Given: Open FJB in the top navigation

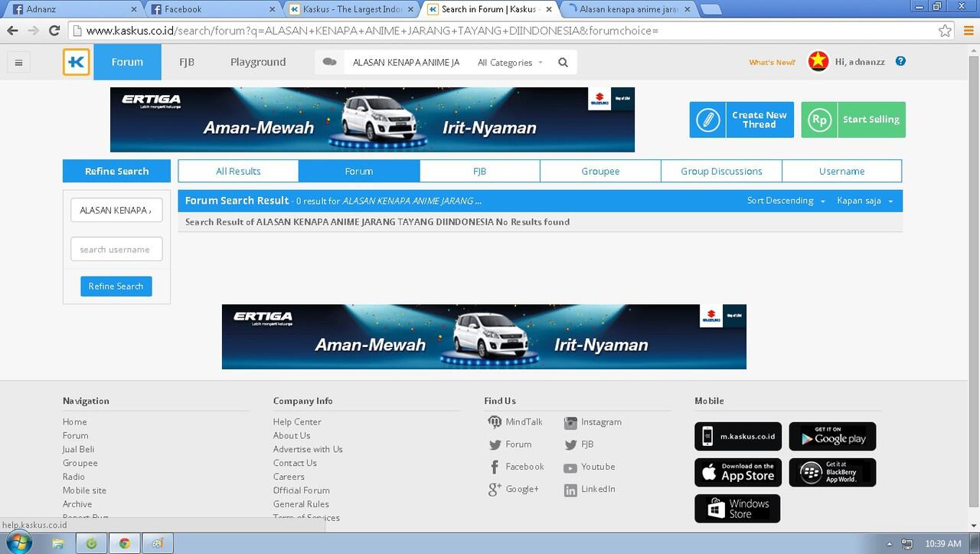Looking at the screenshot, I should pos(187,62).
